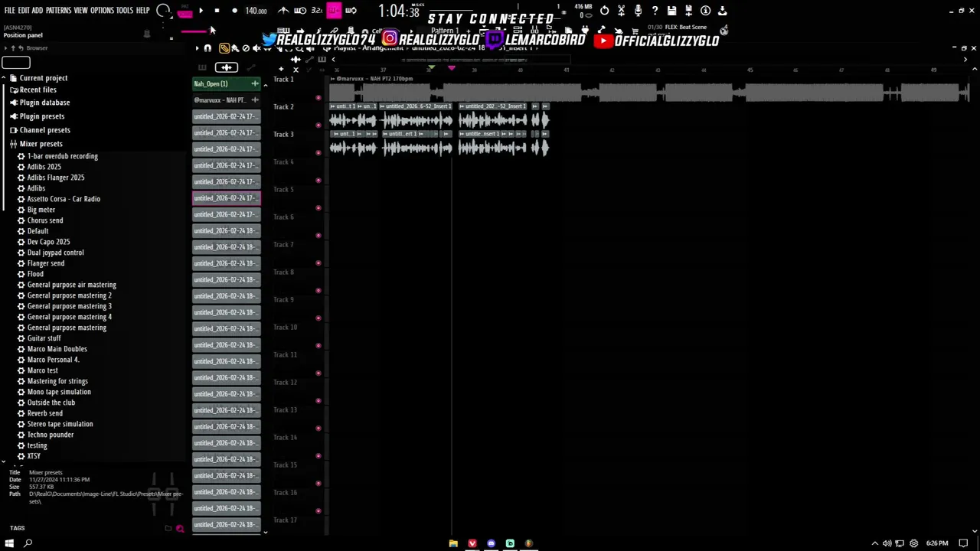The width and height of the screenshot is (980, 551).
Task: Open the HELP menu
Action: [143, 11]
